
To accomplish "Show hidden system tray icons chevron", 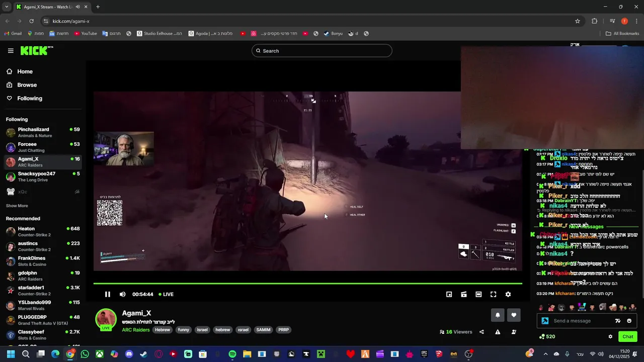I will [545, 354].
